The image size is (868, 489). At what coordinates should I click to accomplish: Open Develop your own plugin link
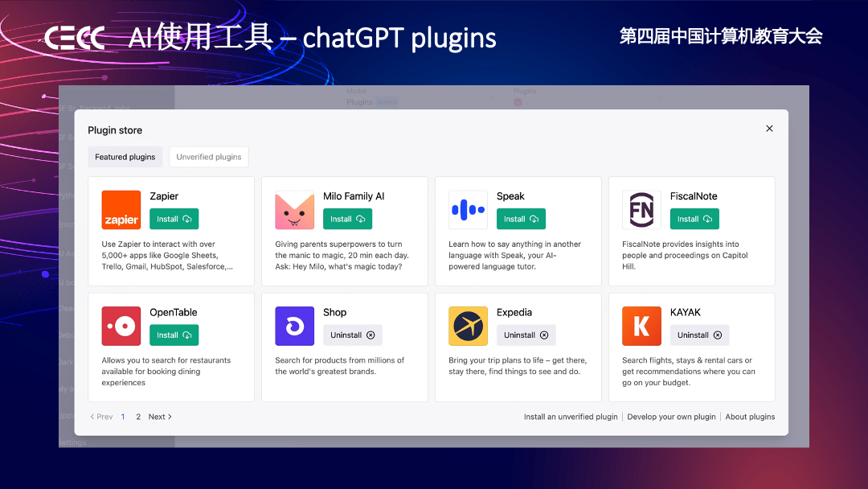[671, 417]
